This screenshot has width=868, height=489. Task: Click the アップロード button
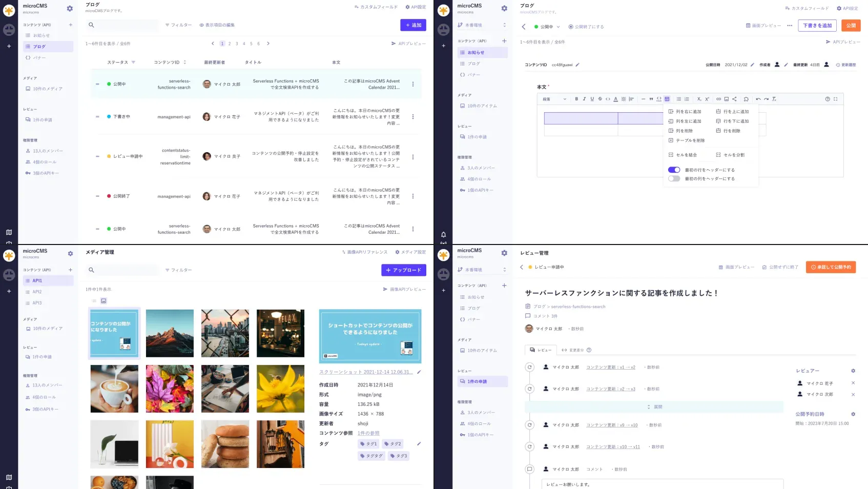(x=404, y=270)
